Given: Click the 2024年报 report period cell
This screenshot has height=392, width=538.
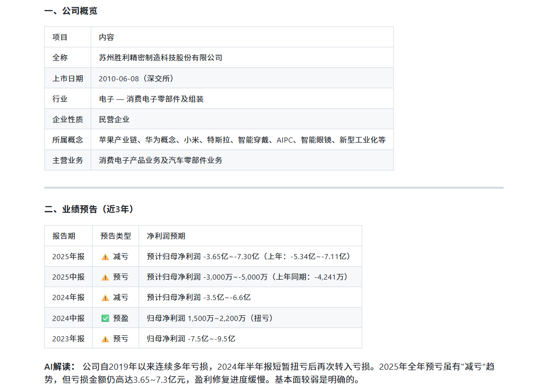Looking at the screenshot, I should point(68,297).
